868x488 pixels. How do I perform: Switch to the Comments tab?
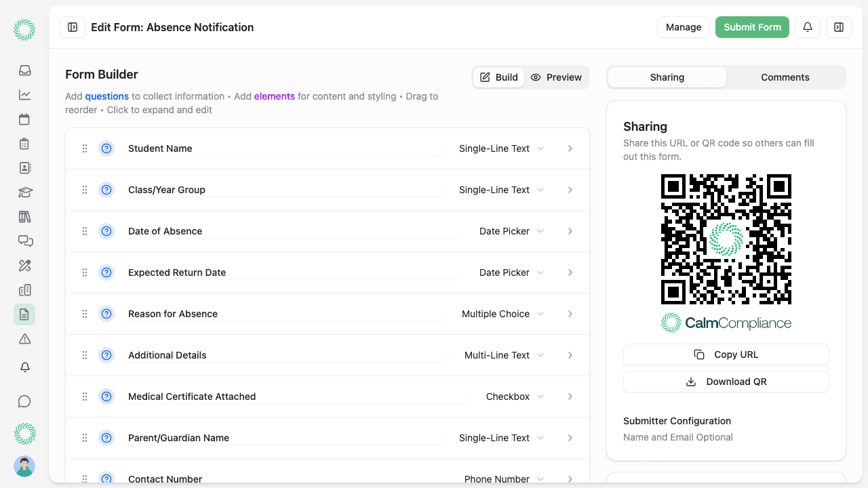[785, 77]
